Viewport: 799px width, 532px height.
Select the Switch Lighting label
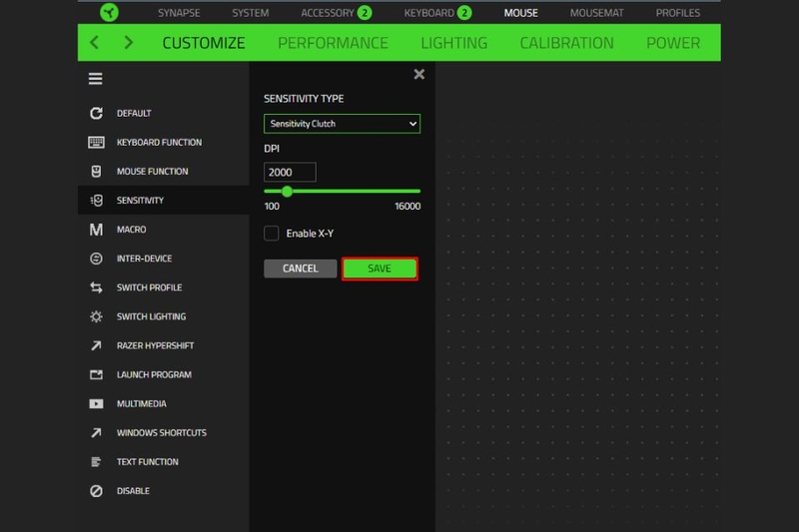click(152, 316)
